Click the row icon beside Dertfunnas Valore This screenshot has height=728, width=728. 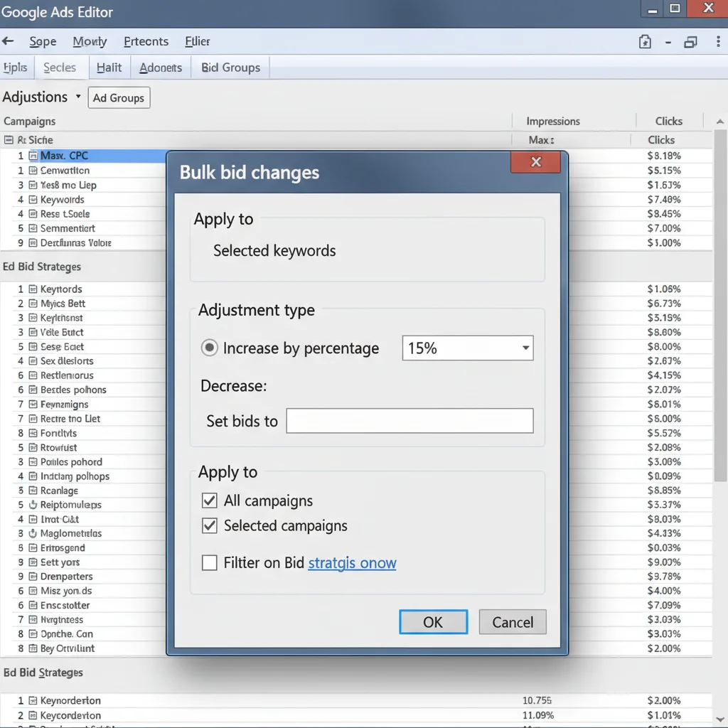[33, 243]
